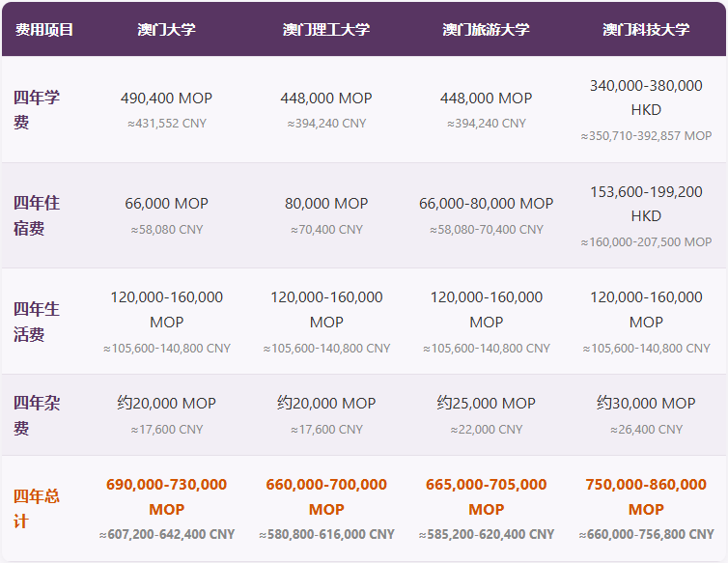
Task: Click the 约25,000 MOP misc fee
Action: [486, 404]
